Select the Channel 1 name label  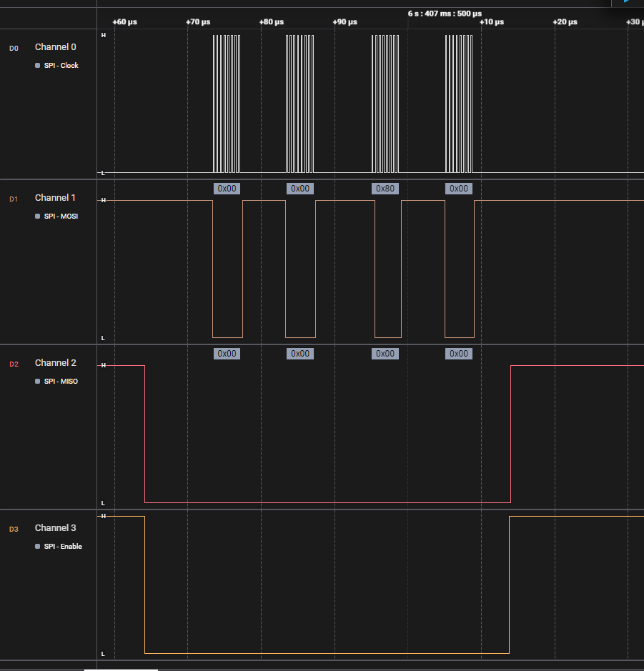point(55,198)
